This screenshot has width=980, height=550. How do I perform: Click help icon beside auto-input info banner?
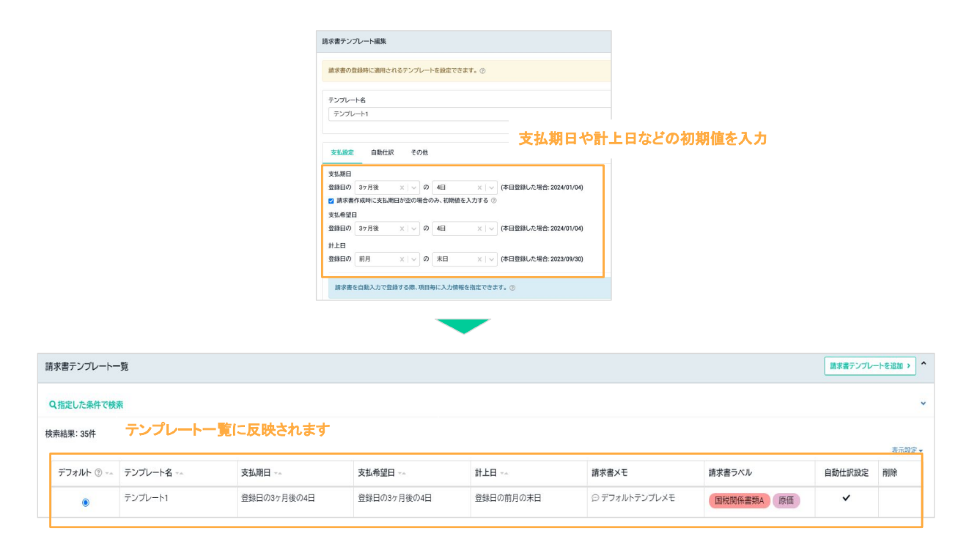point(512,288)
